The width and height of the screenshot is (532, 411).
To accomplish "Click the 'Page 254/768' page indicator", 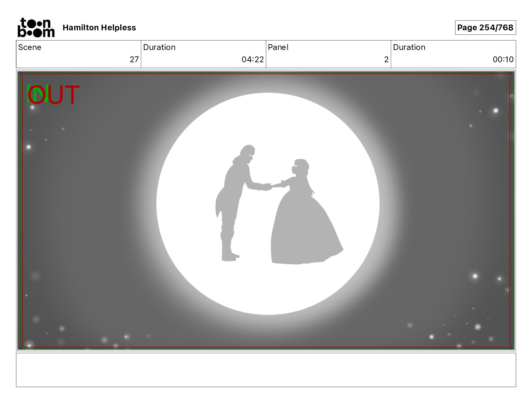I will coord(485,28).
